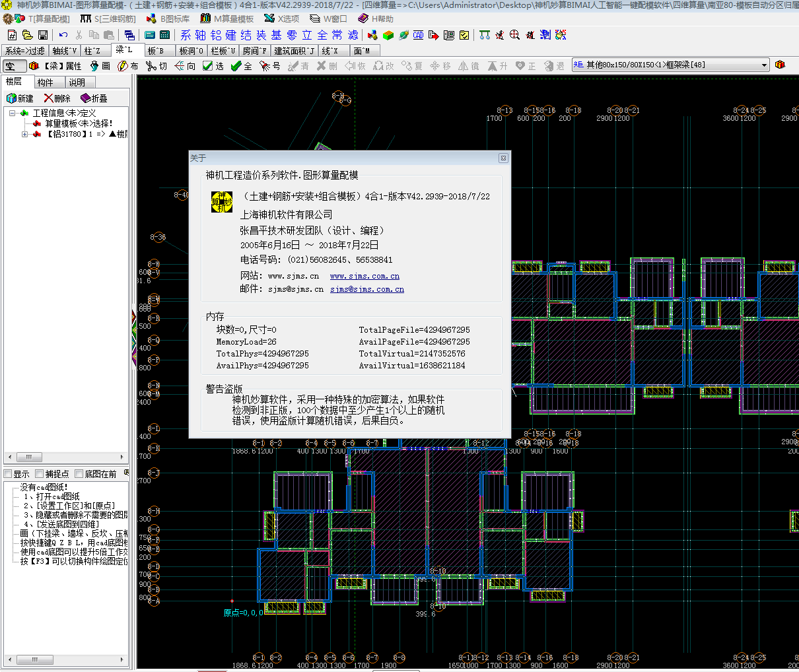Screen dimensions: 799x672
Task: Click the blue 测 measure icon
Action: [545, 35]
